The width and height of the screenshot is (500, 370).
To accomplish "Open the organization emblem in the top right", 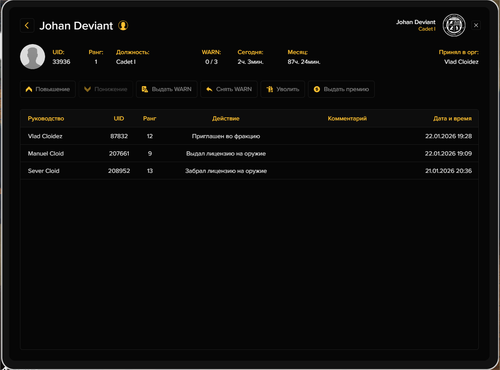I will [x=454, y=25].
